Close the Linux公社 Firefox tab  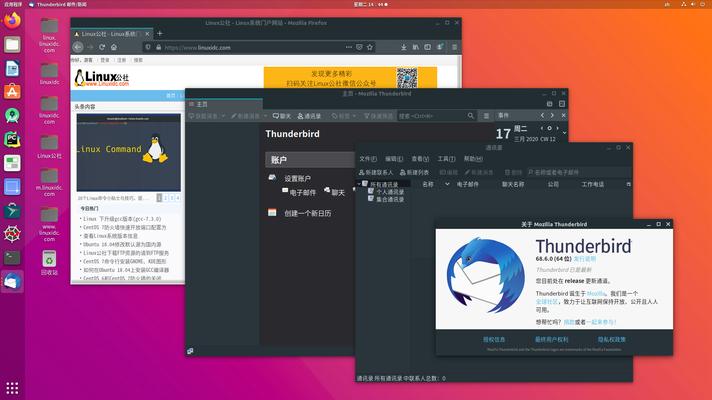tap(147, 34)
